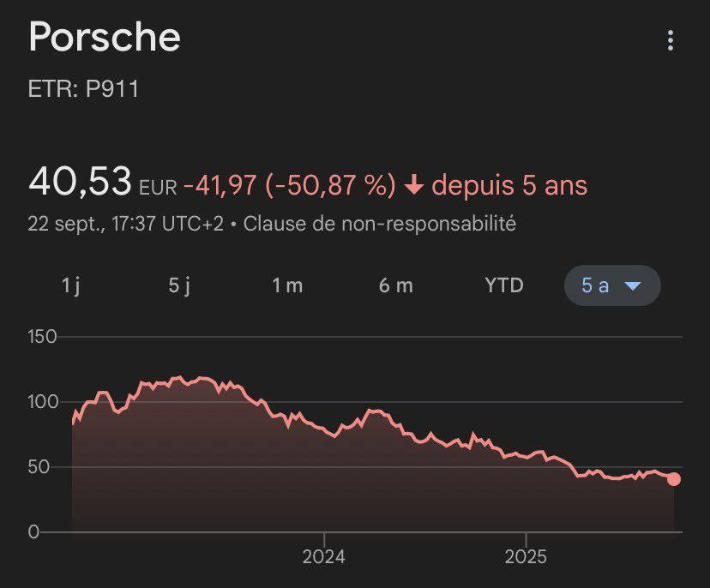Click the red downward arrow indicator

(414, 183)
